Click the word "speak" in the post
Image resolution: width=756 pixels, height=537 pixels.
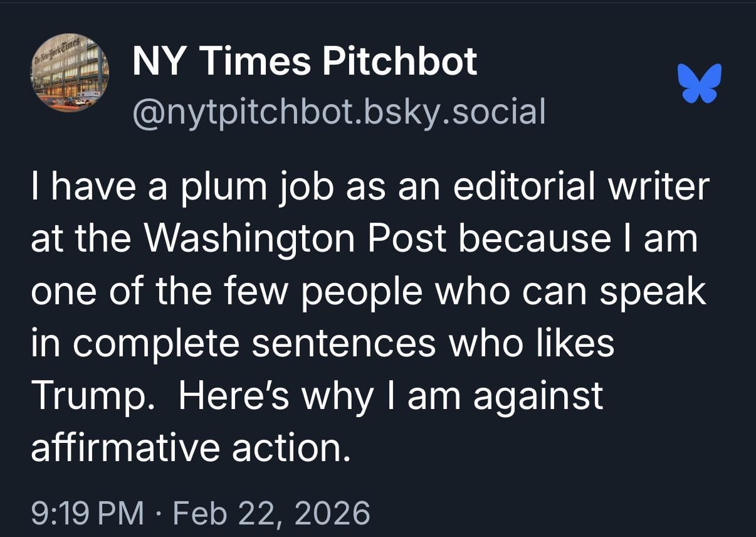tap(651, 291)
